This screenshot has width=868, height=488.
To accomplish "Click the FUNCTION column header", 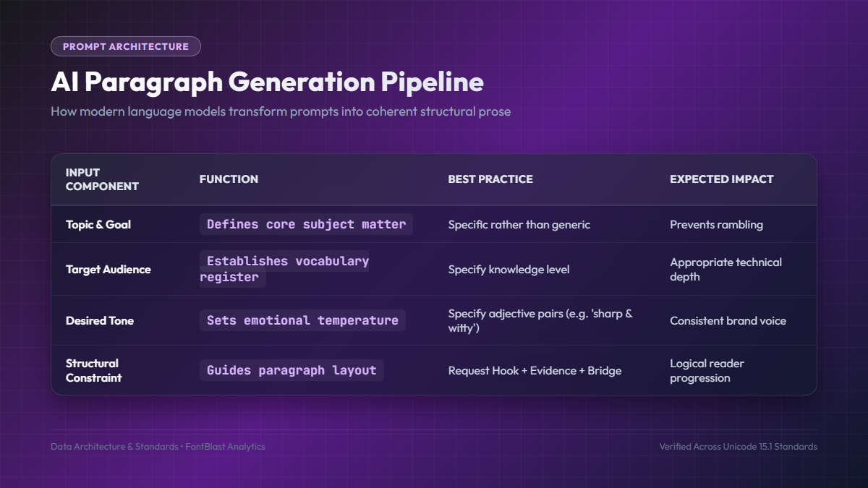I will [x=229, y=179].
